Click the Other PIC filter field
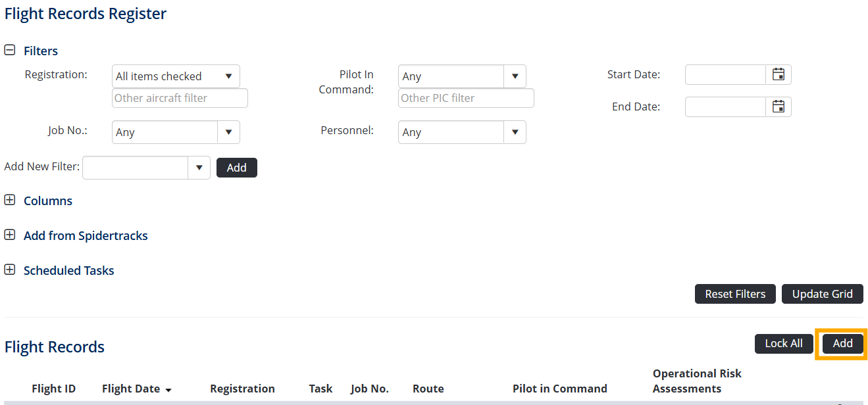The height and width of the screenshot is (405, 868). pos(466,98)
